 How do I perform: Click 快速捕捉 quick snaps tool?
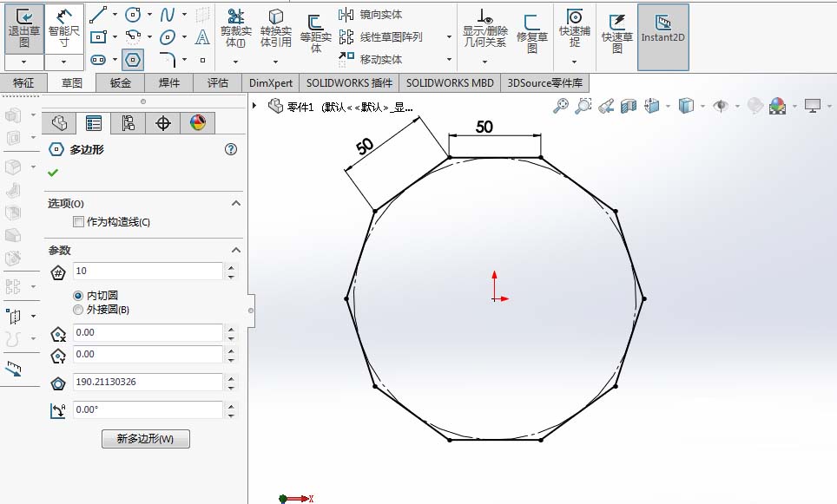pyautogui.click(x=575, y=28)
